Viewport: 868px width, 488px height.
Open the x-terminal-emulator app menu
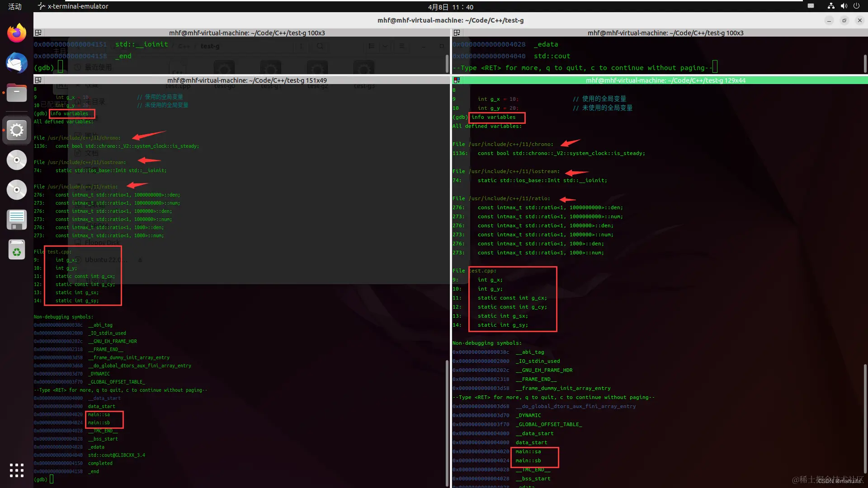click(x=73, y=6)
